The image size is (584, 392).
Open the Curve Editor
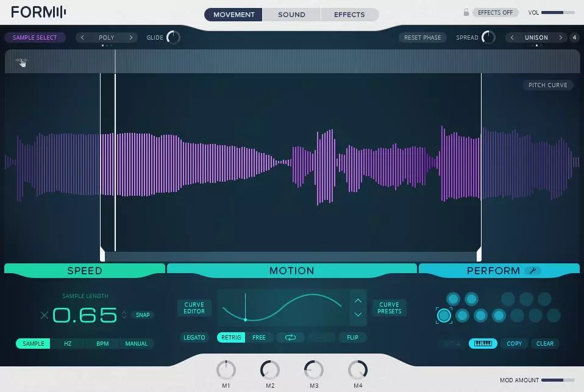pos(194,308)
